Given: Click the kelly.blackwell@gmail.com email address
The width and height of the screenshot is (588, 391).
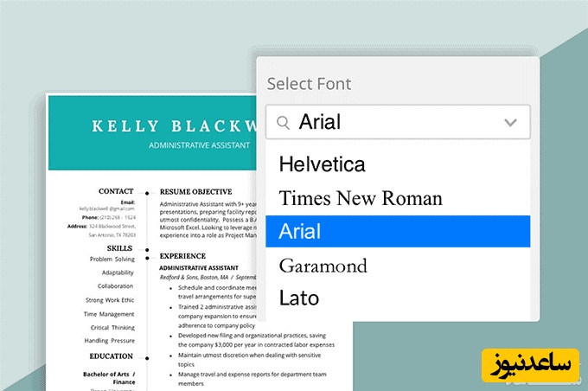Looking at the screenshot, I should 107,209.
